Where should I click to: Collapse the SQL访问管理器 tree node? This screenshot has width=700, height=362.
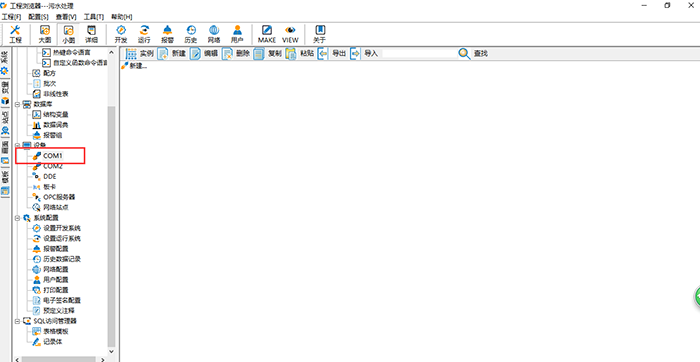click(17, 321)
